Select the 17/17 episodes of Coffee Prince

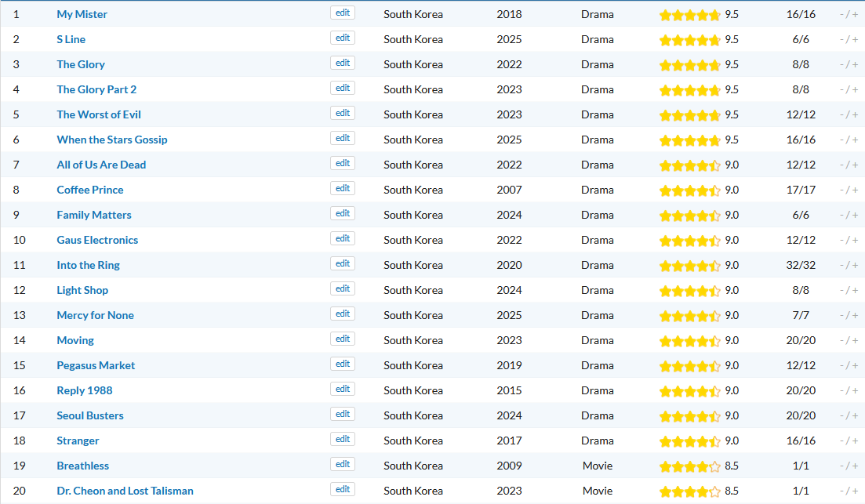(x=801, y=190)
